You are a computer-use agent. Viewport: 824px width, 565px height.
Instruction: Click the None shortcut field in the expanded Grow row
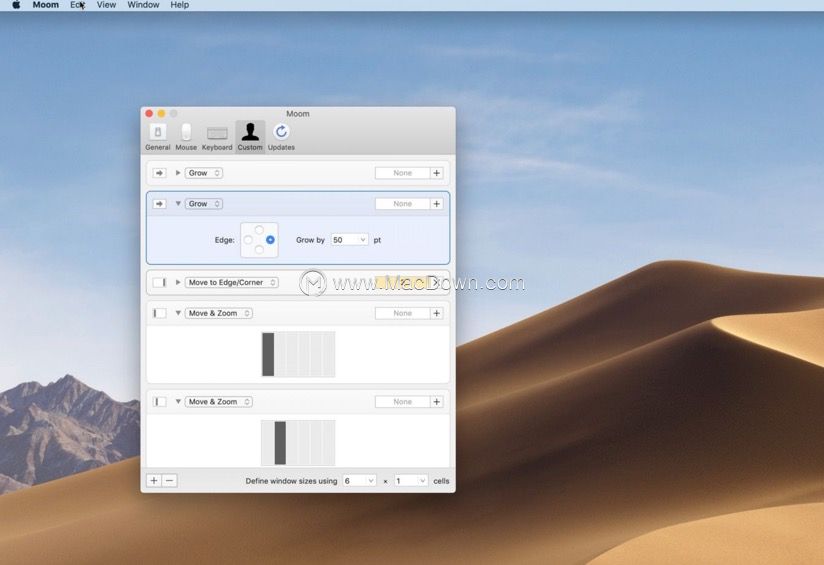tap(403, 203)
